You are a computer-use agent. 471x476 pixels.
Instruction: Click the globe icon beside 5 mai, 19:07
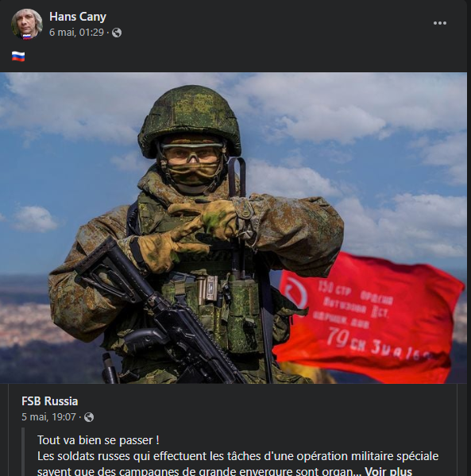click(x=89, y=417)
